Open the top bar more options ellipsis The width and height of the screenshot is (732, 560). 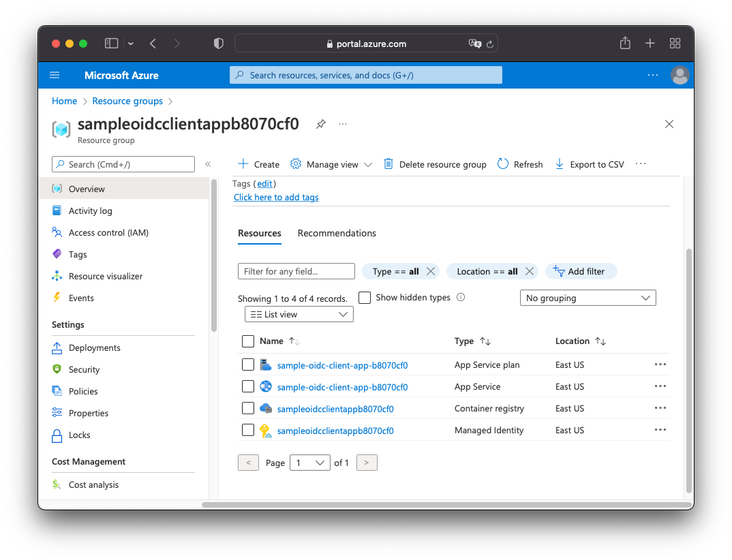tap(653, 75)
